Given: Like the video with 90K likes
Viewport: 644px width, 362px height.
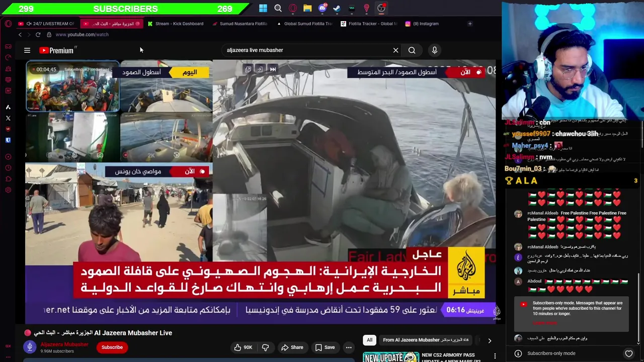Looking at the screenshot, I should (243, 347).
